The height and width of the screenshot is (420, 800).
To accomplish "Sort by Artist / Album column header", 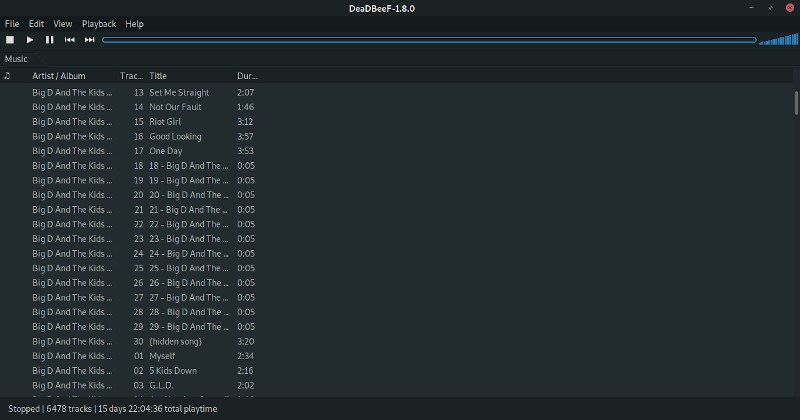I will (59, 76).
